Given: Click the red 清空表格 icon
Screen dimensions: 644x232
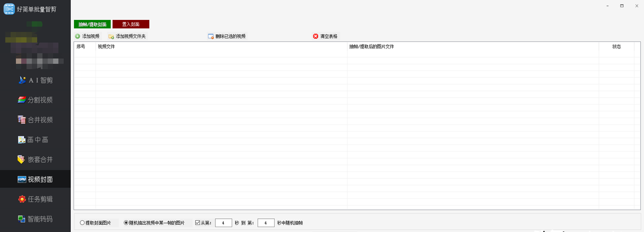Looking at the screenshot, I should tap(316, 37).
